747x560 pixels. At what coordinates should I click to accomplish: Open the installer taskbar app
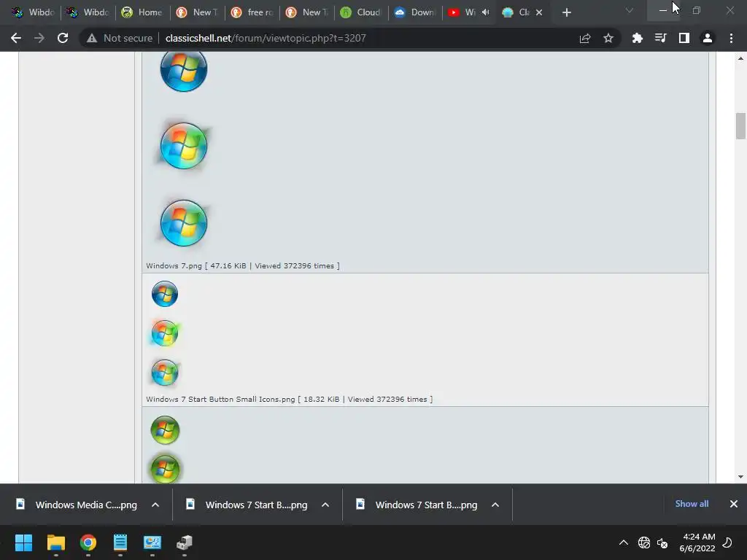(185, 542)
